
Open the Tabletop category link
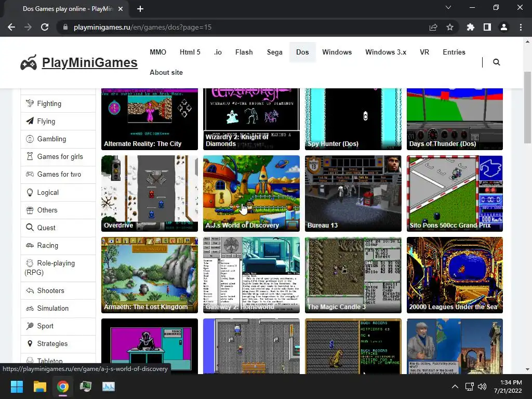pos(50,361)
